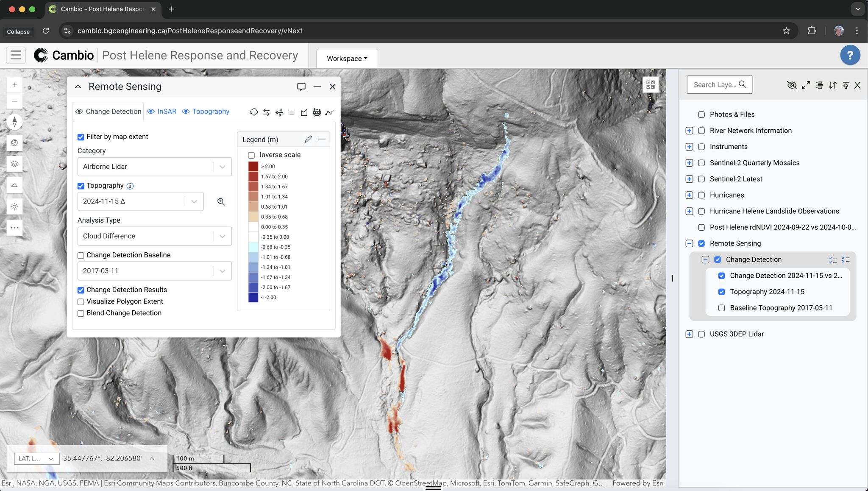Click the blue help question button

(850, 55)
